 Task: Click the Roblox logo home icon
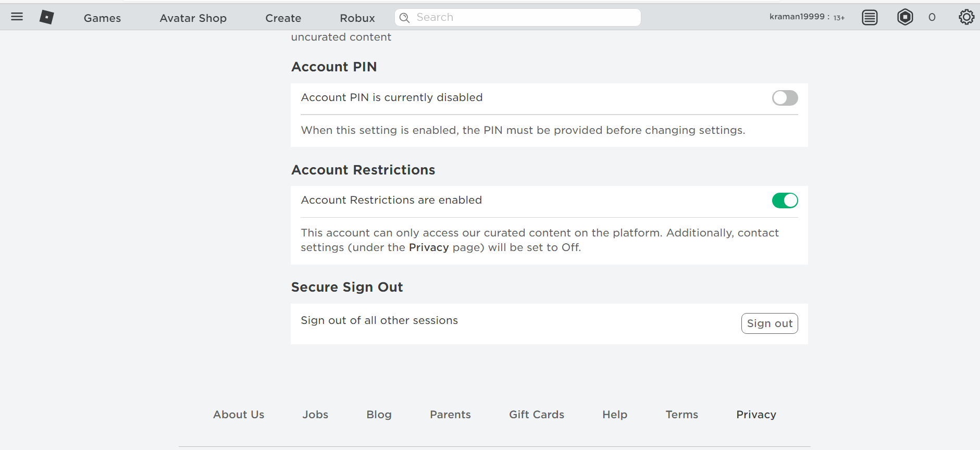click(47, 17)
